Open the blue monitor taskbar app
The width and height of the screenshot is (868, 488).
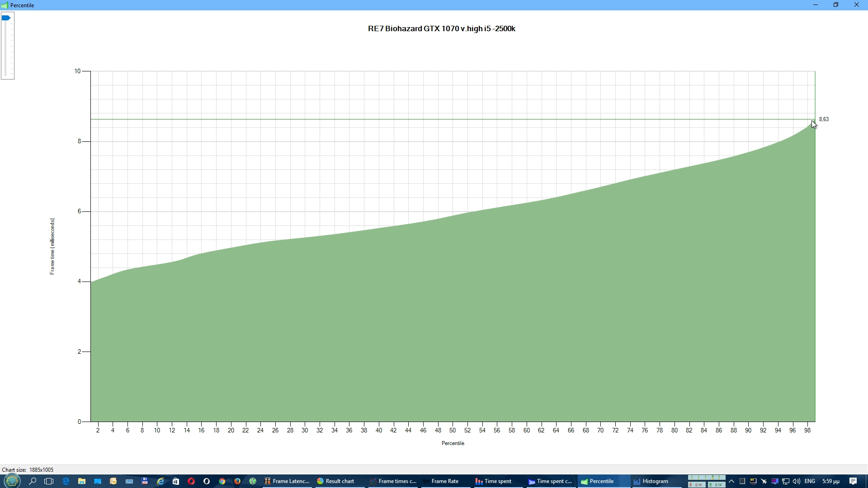pyautogui.click(x=98, y=481)
